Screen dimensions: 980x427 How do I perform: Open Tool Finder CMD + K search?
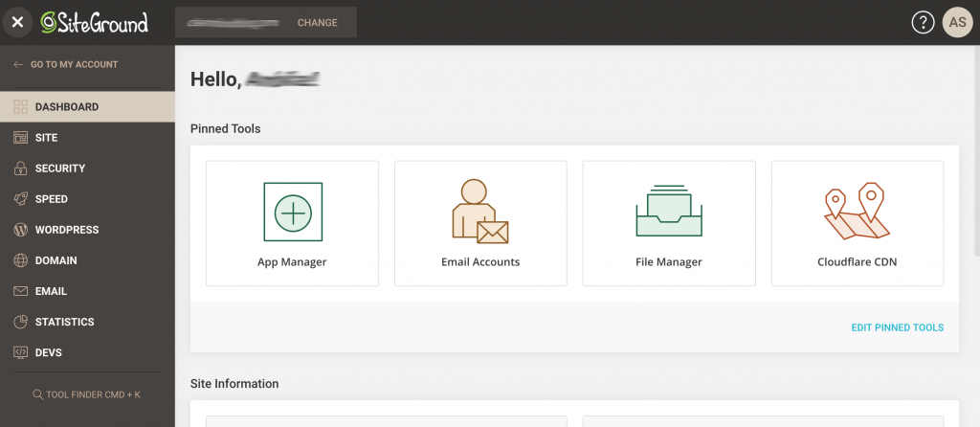(87, 395)
